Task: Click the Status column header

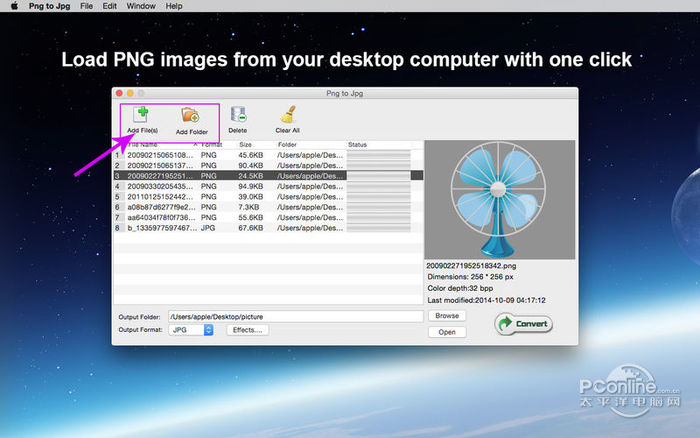Action: click(357, 145)
